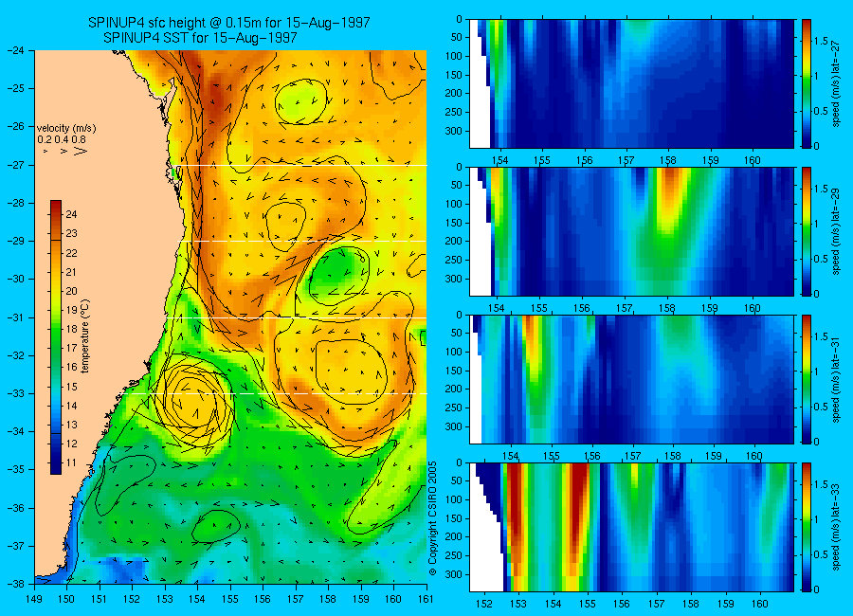This screenshot has height=616, width=853.
Task: Click the "158" longitude tick under lat=-27 panel
Action: 667,160
